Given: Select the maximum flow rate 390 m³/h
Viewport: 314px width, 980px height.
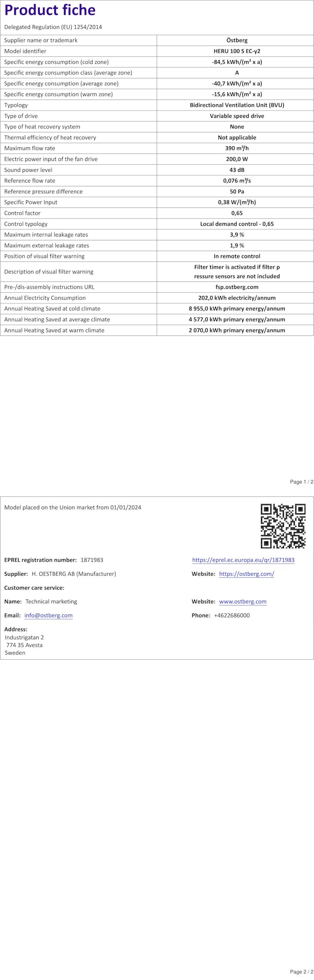Looking at the screenshot, I should click(237, 148).
